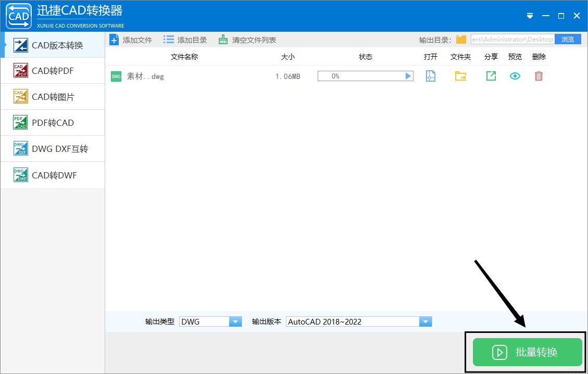Open the title bar settings dropdown arrow
The image size is (588, 374).
coord(530,16)
